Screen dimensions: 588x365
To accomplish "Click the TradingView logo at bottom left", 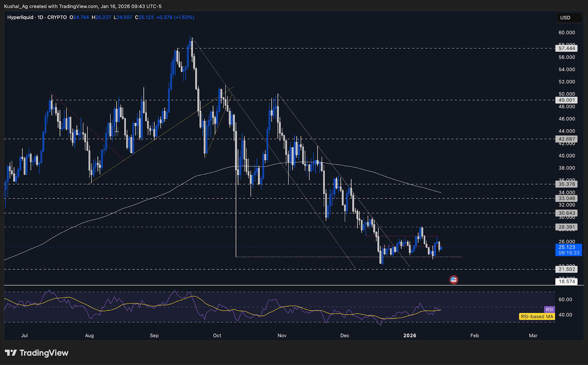I will [36, 353].
